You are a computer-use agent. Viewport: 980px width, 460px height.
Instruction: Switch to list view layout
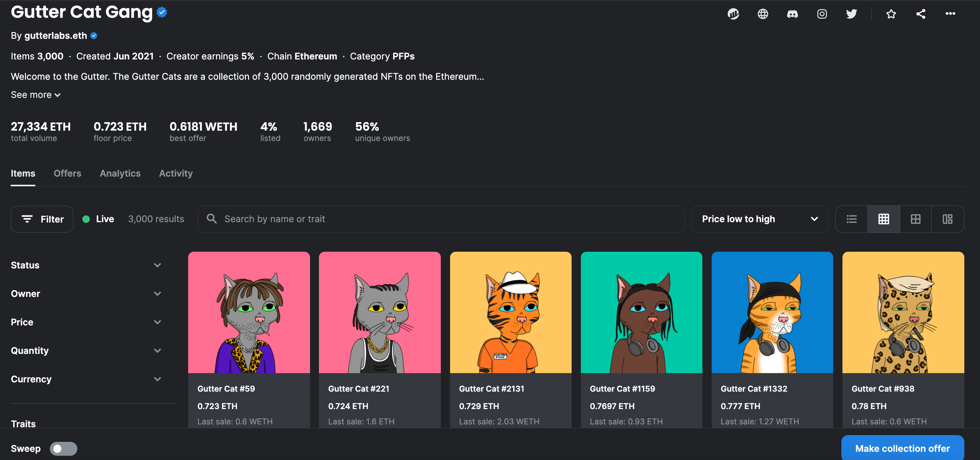click(x=851, y=219)
